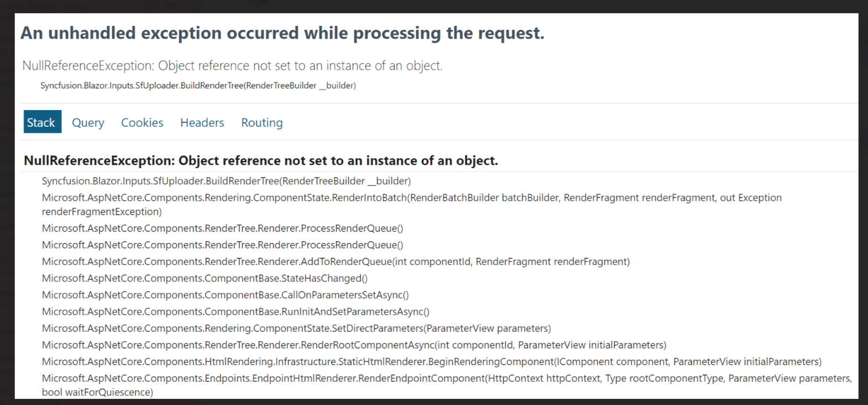
Task: Expand the SfUploader.BuildRenderTree frame in the stack list
Action: pos(226,181)
